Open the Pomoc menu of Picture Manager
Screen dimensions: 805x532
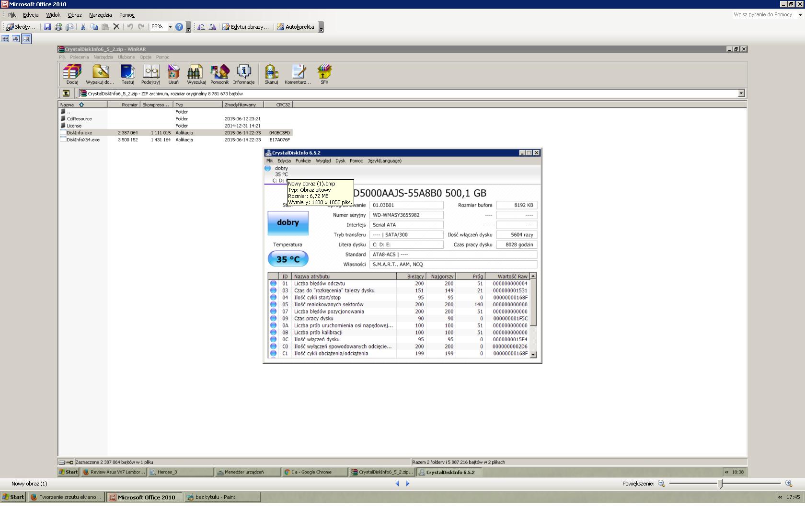point(127,15)
